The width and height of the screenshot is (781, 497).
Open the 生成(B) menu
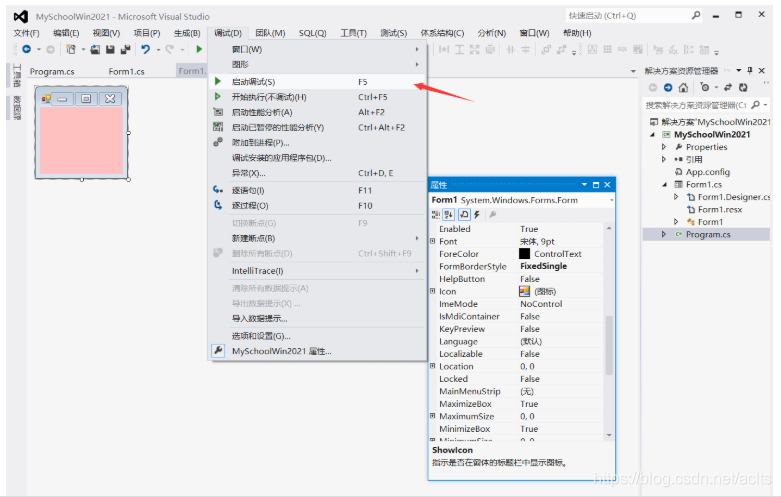coord(187,33)
